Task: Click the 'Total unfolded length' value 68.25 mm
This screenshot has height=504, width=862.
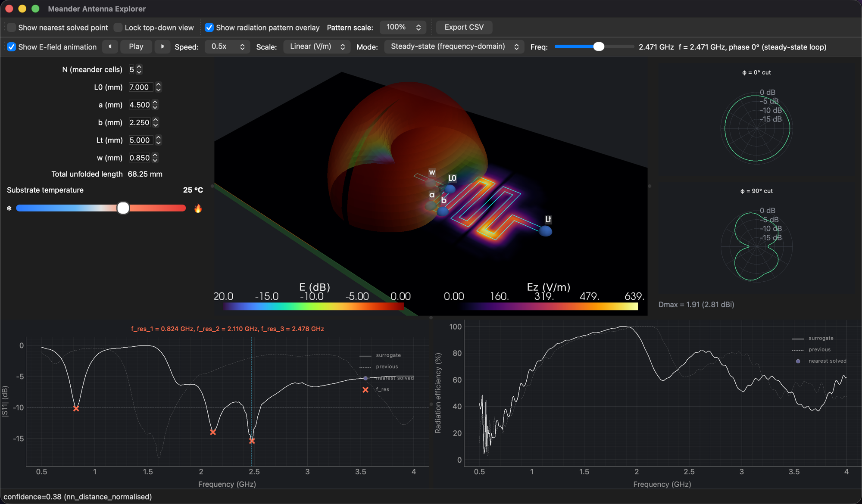Action: tap(145, 174)
